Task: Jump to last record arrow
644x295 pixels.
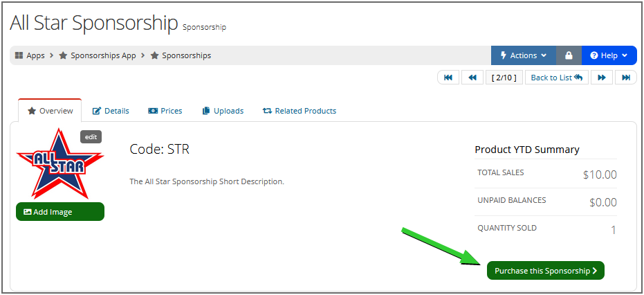Action: (x=625, y=78)
